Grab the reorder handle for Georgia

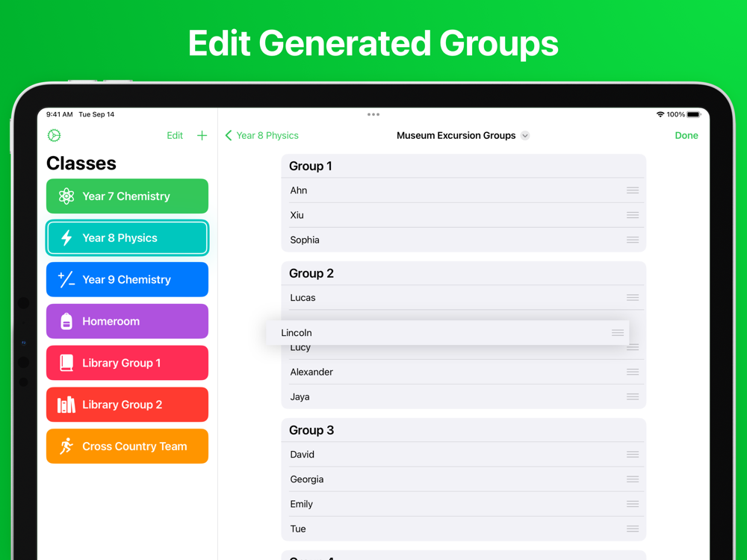click(x=633, y=479)
